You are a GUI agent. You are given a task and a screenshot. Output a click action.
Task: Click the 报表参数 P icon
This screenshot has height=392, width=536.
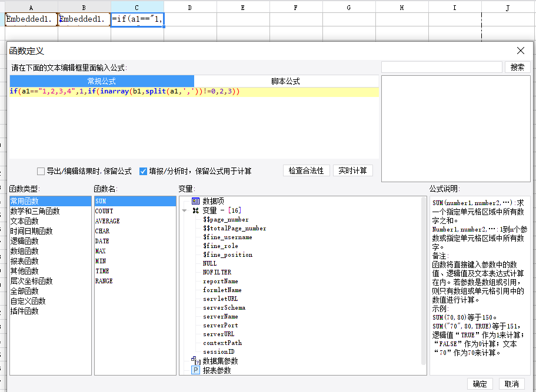pos(196,370)
